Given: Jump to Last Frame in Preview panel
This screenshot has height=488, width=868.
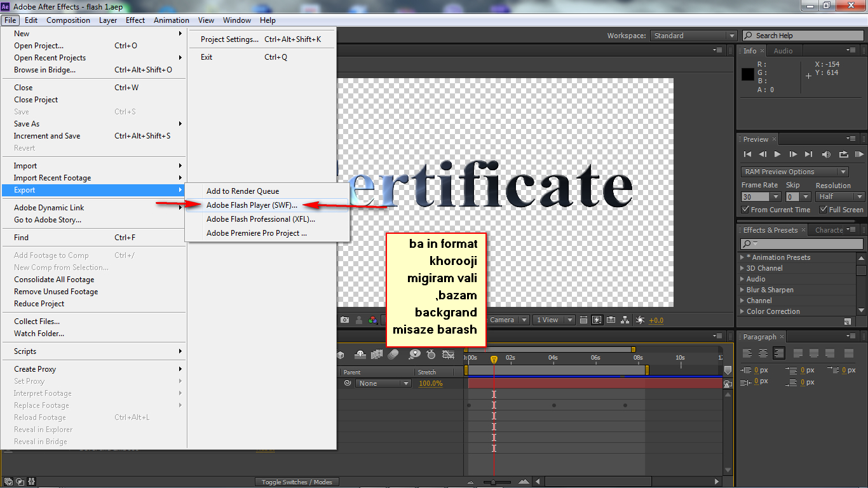Looking at the screenshot, I should (x=808, y=154).
